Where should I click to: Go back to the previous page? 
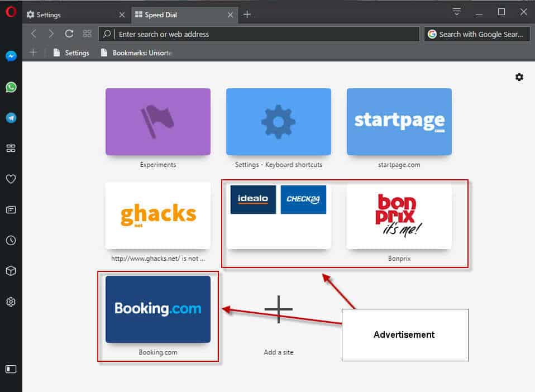pos(34,34)
